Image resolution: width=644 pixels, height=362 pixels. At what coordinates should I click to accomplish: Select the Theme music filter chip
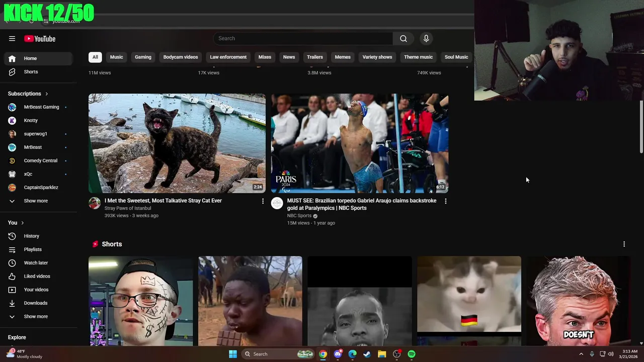[418, 57]
